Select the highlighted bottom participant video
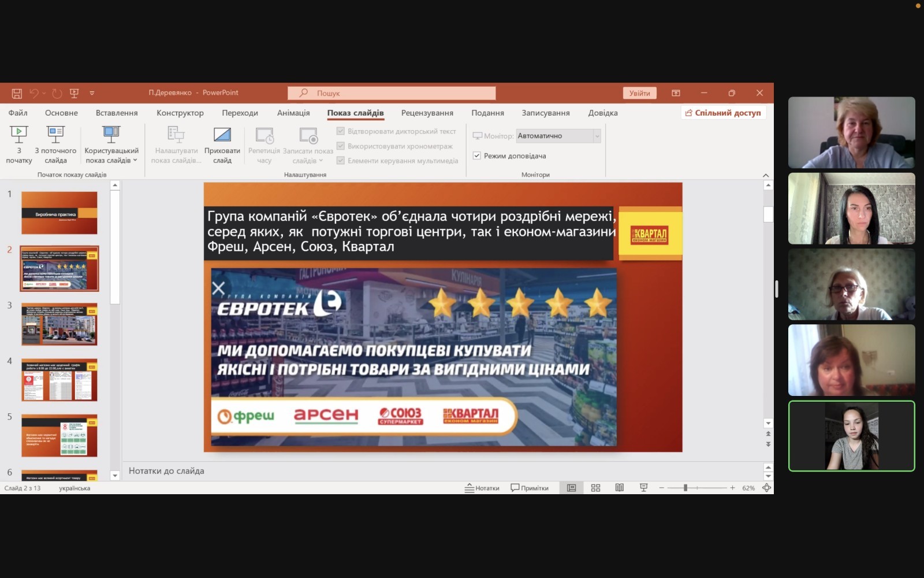 (x=851, y=436)
